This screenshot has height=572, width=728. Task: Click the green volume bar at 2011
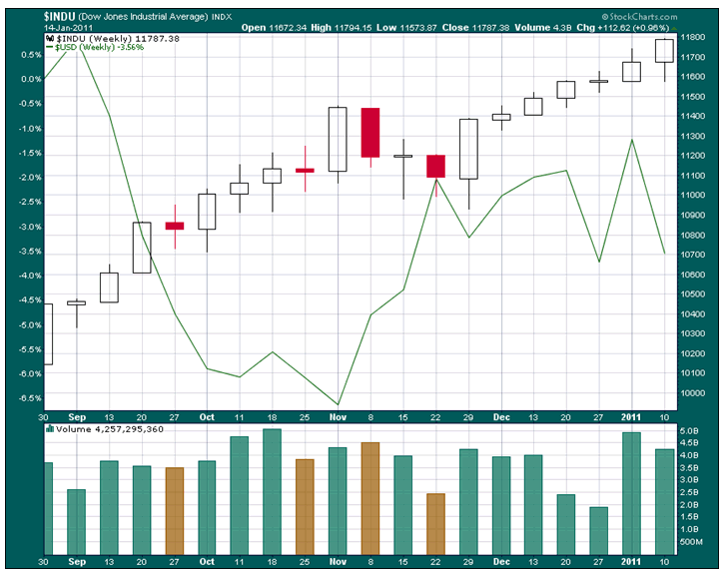coord(631,493)
